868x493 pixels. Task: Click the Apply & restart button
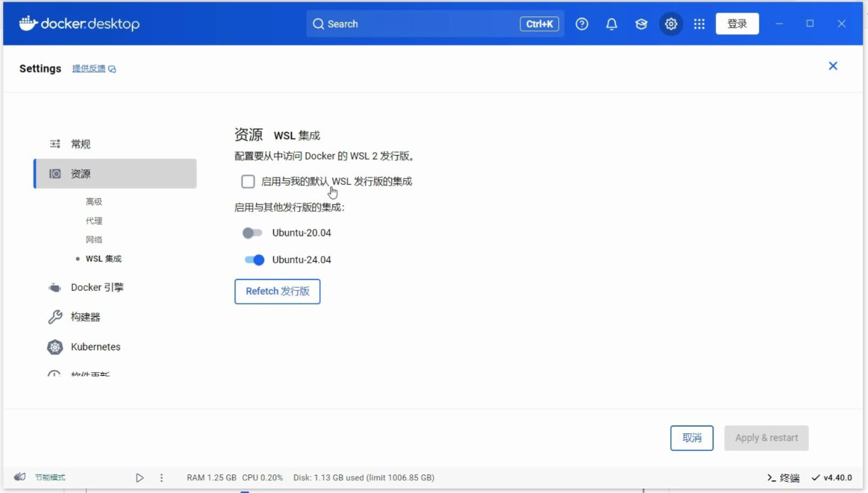pos(766,438)
